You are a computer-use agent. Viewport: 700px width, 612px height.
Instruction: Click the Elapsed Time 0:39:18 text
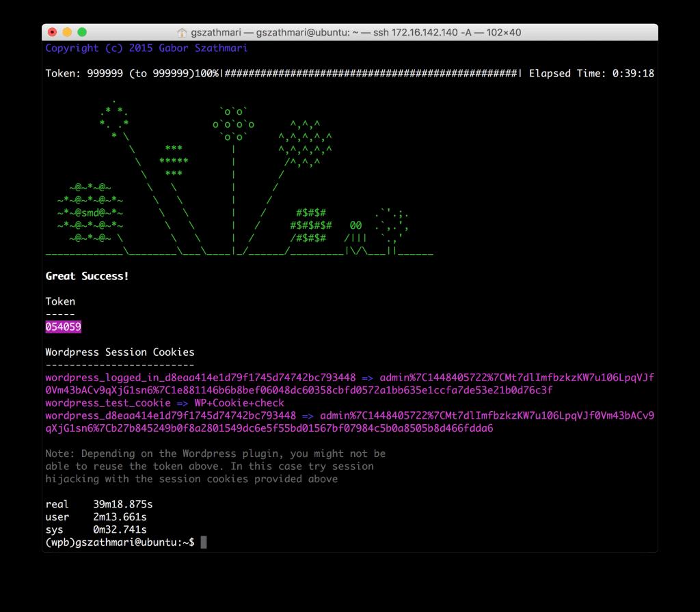(x=591, y=74)
